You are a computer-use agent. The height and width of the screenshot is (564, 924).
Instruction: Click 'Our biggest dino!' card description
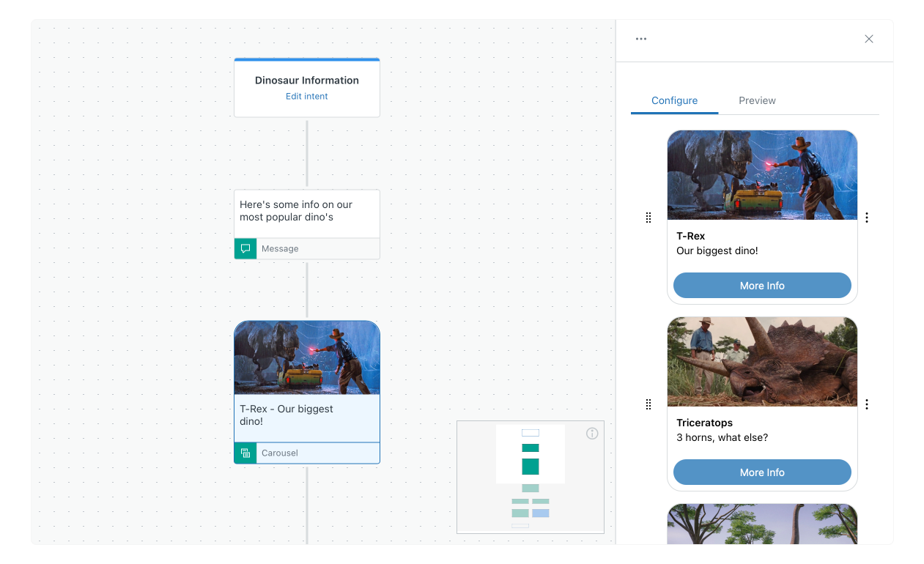click(x=717, y=251)
